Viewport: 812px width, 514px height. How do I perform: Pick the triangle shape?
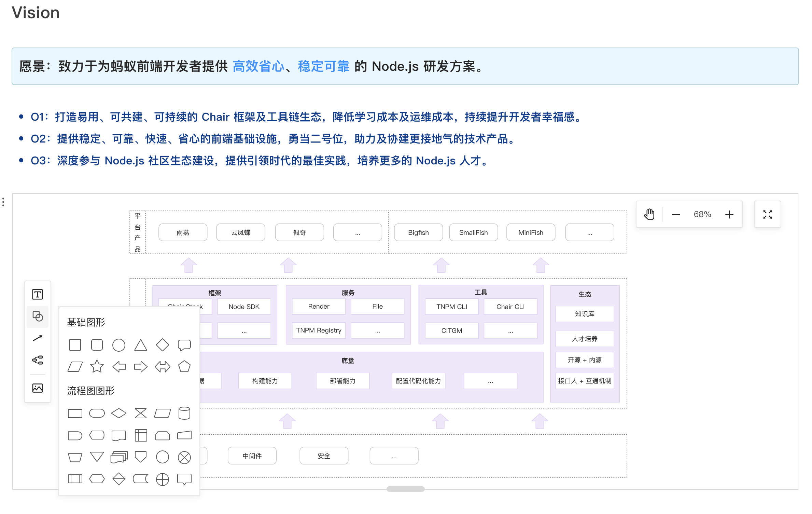(x=141, y=345)
